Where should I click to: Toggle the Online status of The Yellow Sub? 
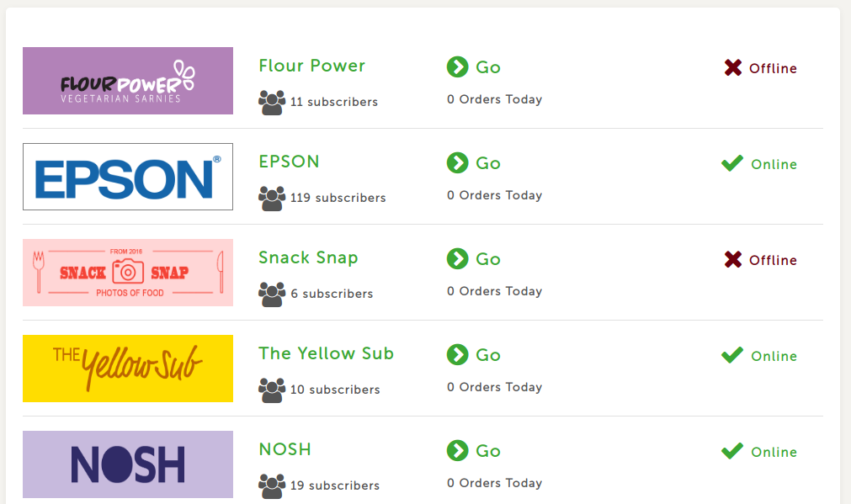758,356
